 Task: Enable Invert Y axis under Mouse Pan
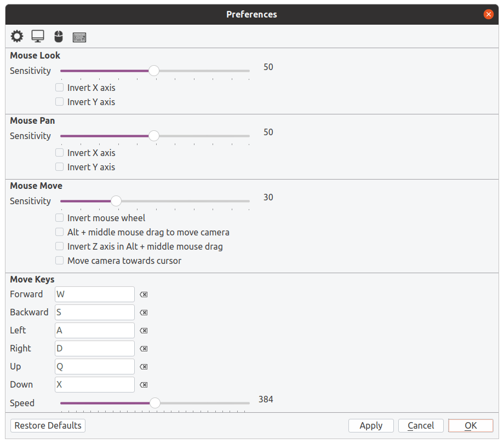[60, 167]
